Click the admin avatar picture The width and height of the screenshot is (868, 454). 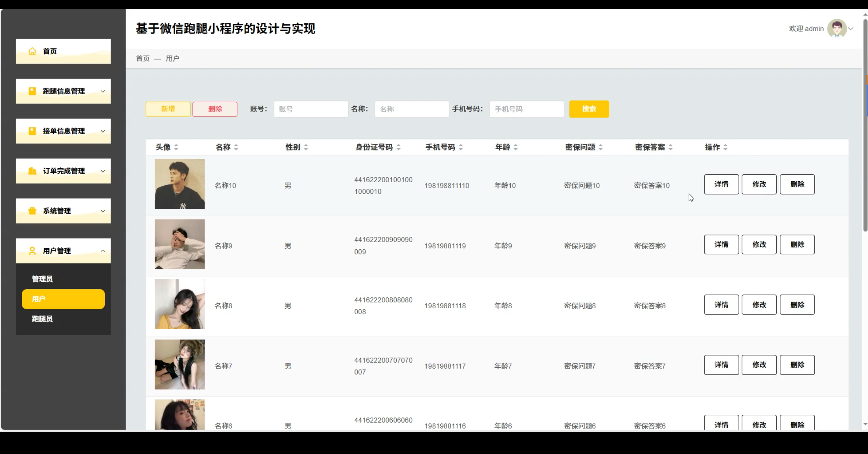tap(837, 28)
